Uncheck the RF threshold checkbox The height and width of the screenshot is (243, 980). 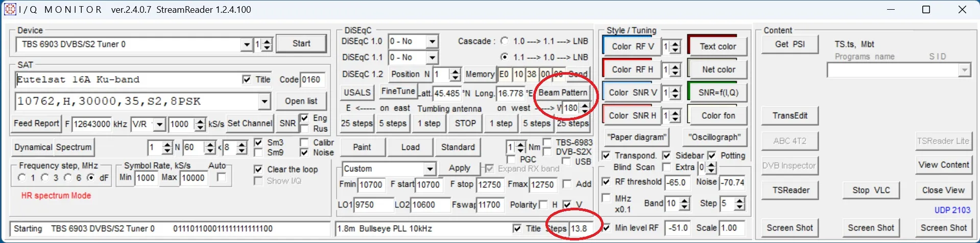point(606,182)
